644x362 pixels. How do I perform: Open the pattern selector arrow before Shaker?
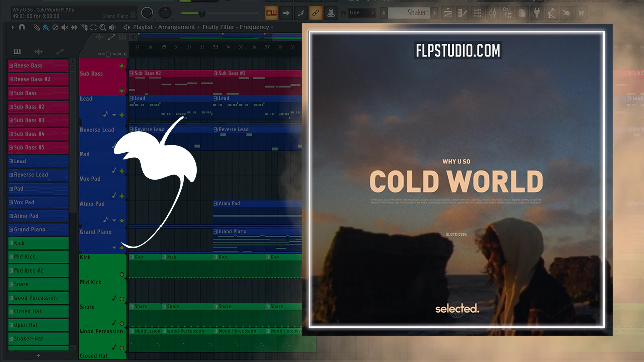click(x=384, y=13)
